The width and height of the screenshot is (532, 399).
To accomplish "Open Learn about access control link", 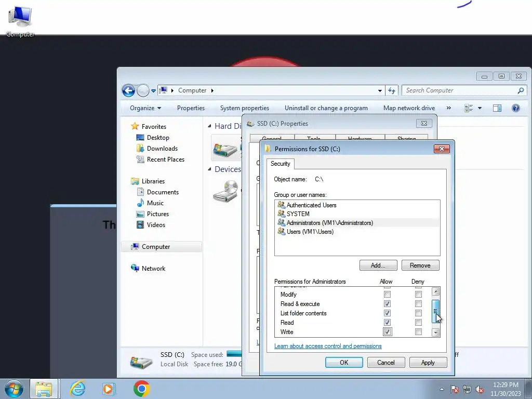I will pos(328,346).
